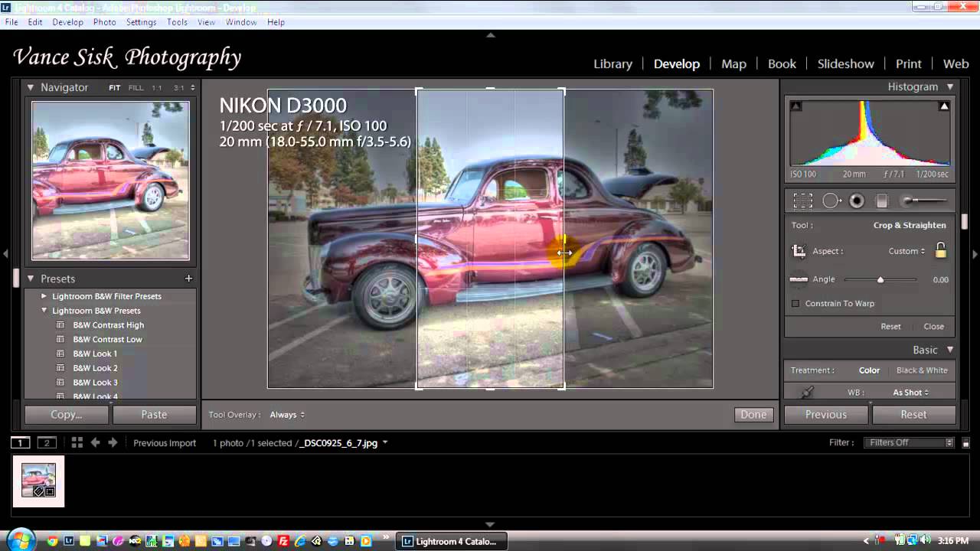Toggle filter switch at filmstrip right end
This screenshot has height=551, width=980.
pos(966,443)
